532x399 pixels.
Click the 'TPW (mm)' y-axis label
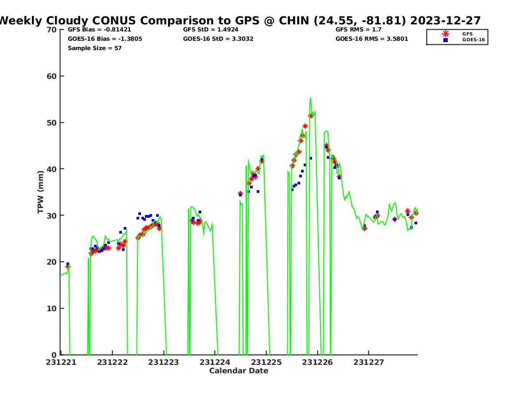click(41, 192)
